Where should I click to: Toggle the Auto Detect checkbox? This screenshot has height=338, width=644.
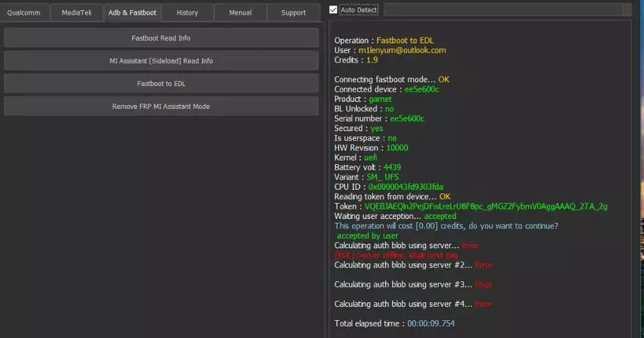[x=334, y=10]
